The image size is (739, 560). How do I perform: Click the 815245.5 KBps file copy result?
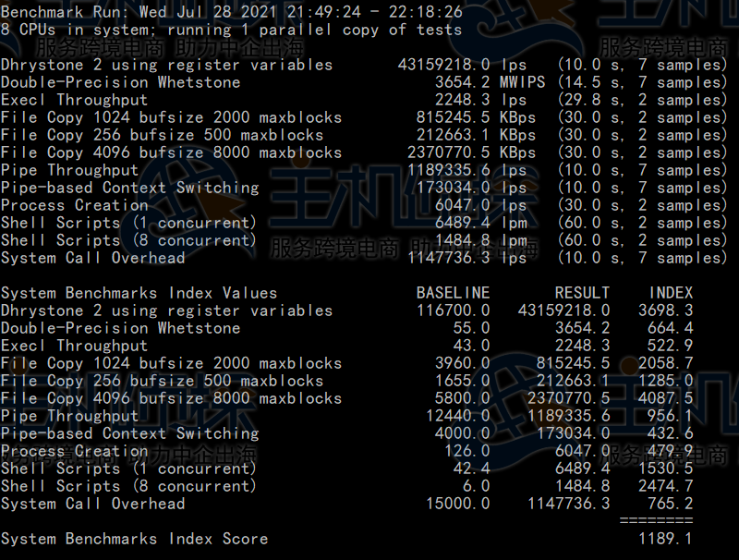pyautogui.click(x=453, y=117)
